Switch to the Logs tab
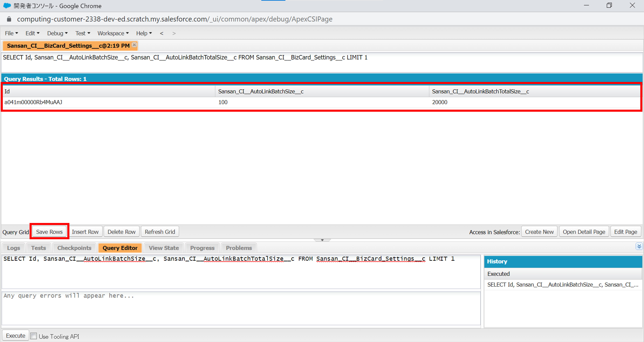This screenshot has height=342, width=644. [x=13, y=248]
